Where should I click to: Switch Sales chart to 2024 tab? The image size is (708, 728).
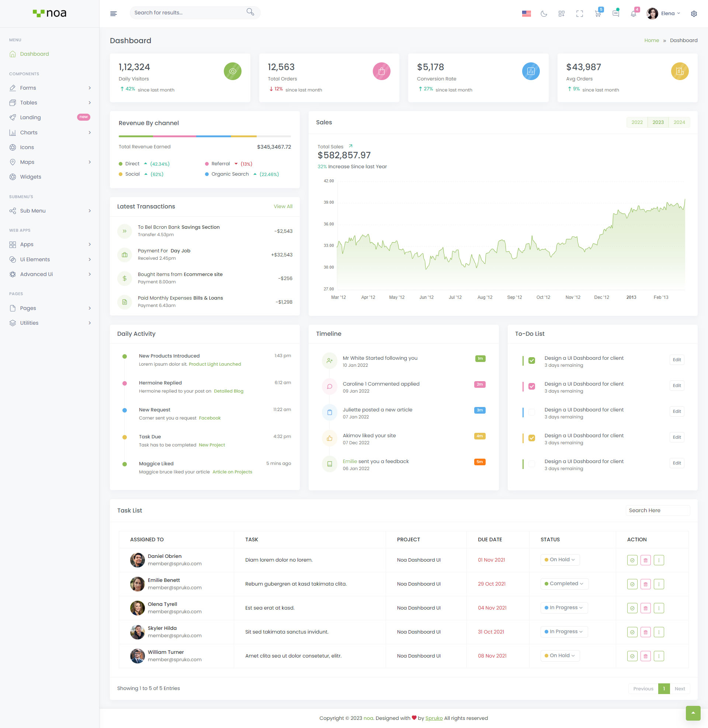[x=678, y=123]
